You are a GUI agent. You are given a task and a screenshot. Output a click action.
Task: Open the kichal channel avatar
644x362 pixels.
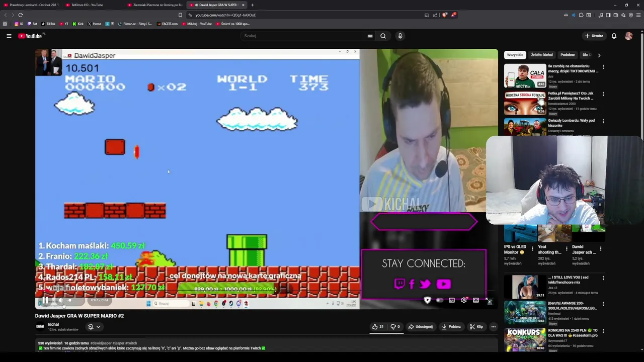point(40,326)
